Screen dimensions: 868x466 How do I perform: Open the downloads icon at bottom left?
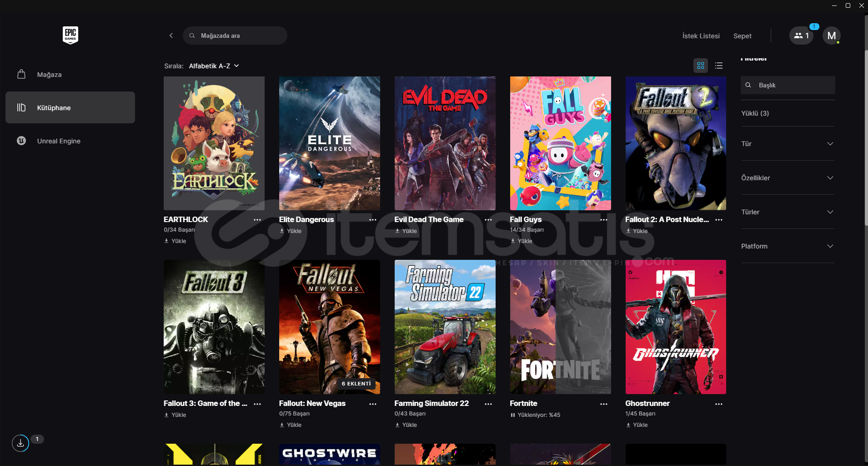(20, 443)
